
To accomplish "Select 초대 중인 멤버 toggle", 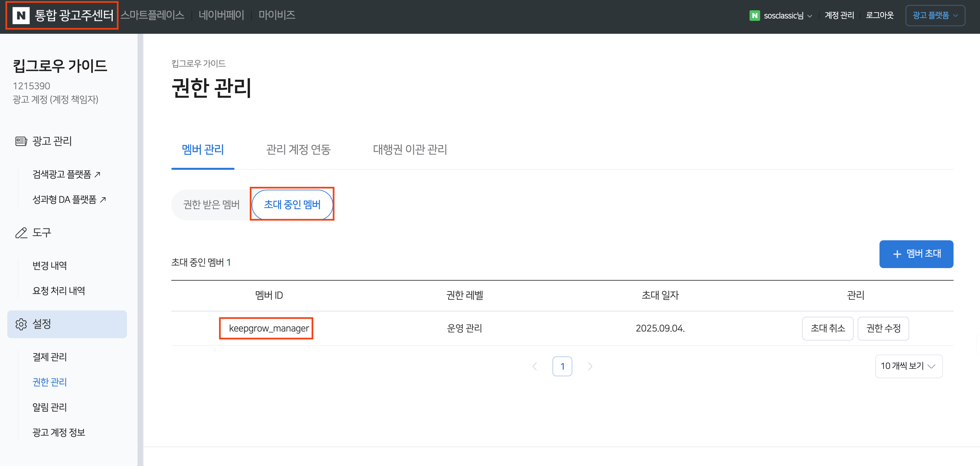I will click(x=292, y=205).
